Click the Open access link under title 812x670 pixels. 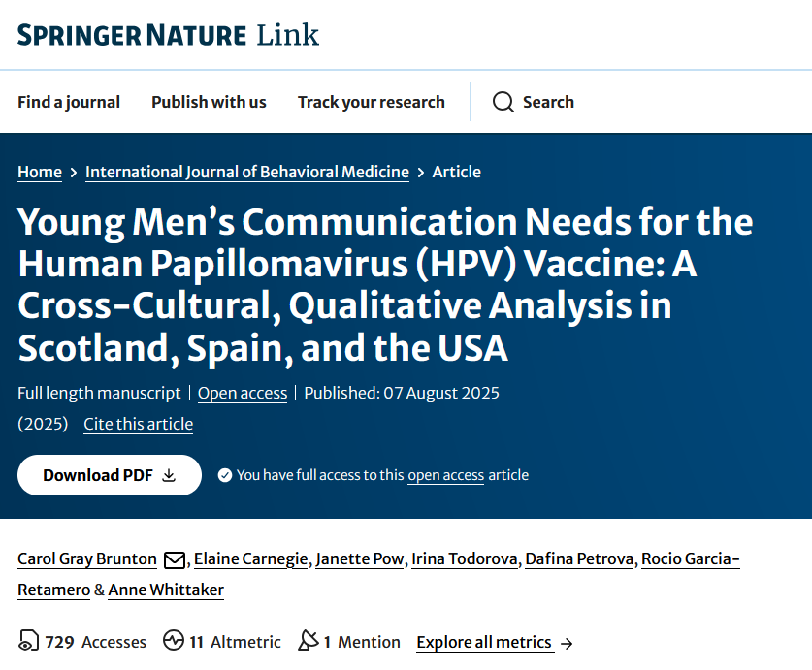(243, 393)
